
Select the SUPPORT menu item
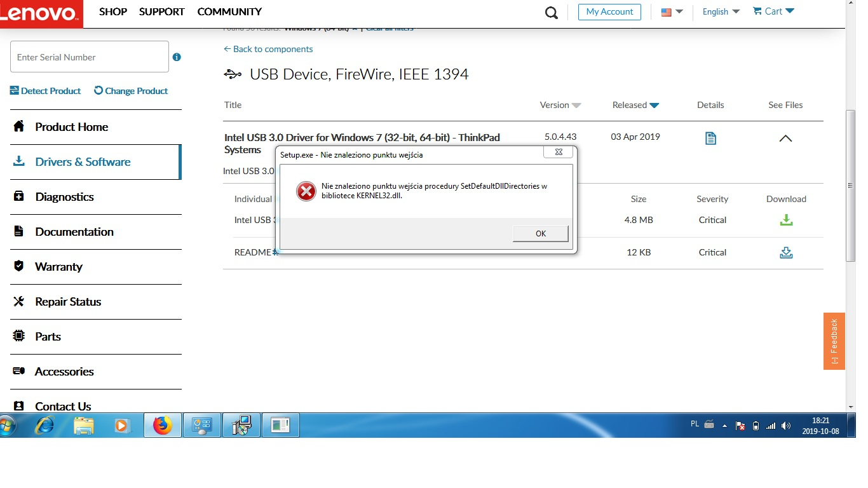161,11
